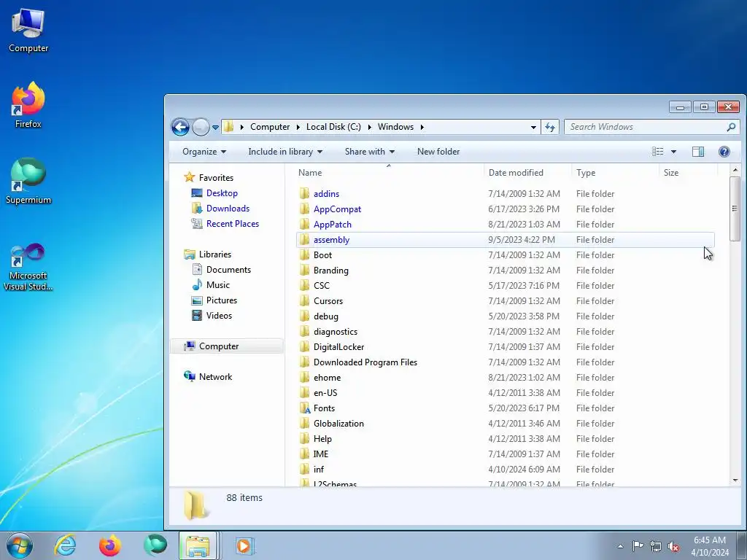The image size is (747, 560).
Task: Open the Pictures library
Action: [x=222, y=300]
